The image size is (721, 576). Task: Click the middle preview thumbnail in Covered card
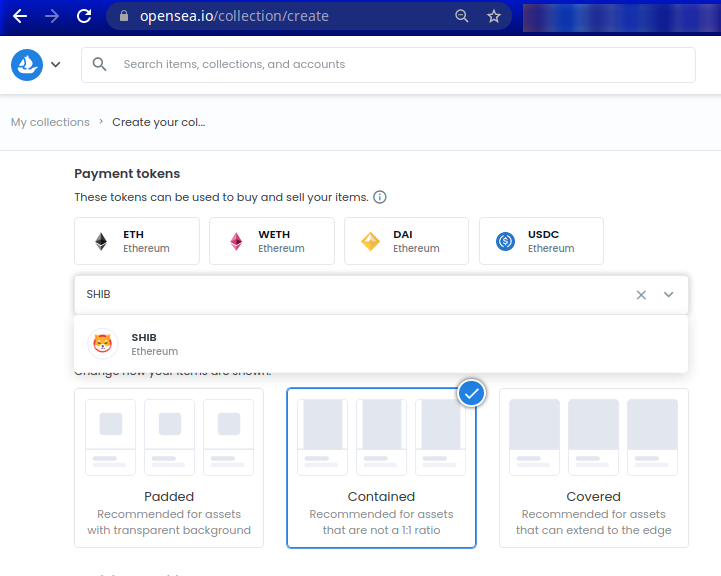[x=594, y=437]
